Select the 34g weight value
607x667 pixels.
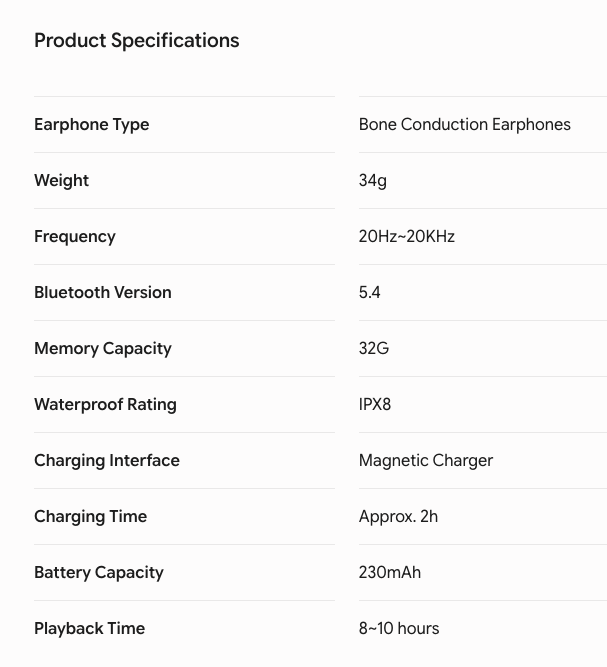pos(373,181)
